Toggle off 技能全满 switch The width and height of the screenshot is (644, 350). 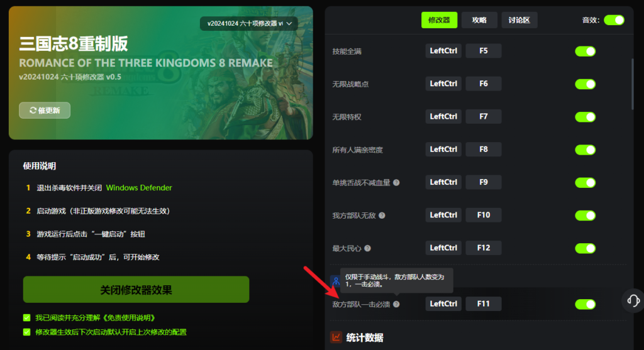586,52
